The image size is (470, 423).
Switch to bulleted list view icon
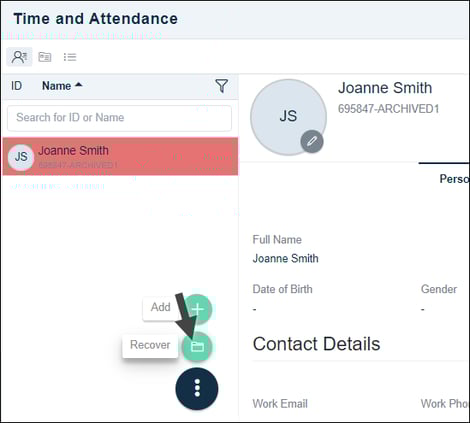pyautogui.click(x=70, y=57)
